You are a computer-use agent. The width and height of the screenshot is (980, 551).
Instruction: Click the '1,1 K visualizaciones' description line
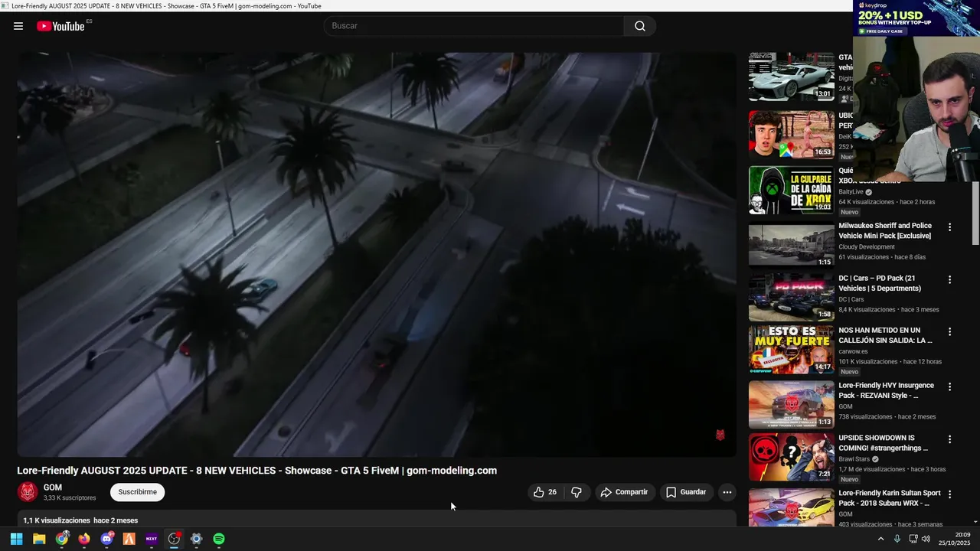coord(80,520)
